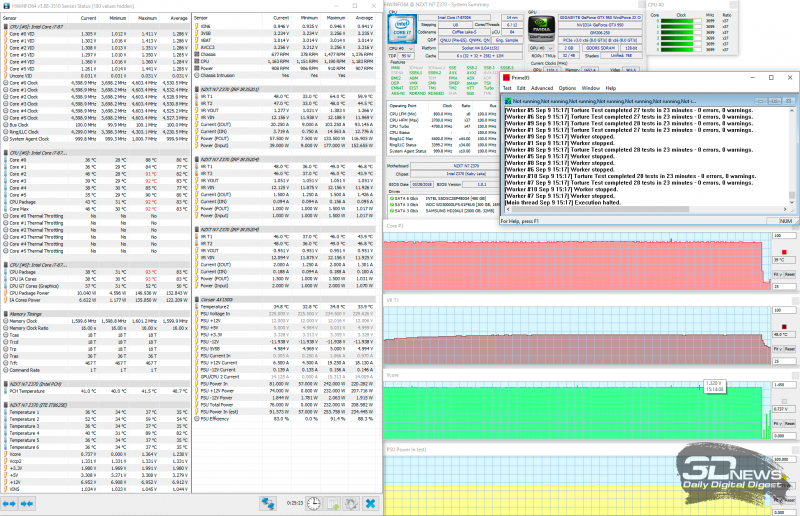Click the Prime95 title bar icon
Screen dimensions: 800x516
[x=506, y=78]
